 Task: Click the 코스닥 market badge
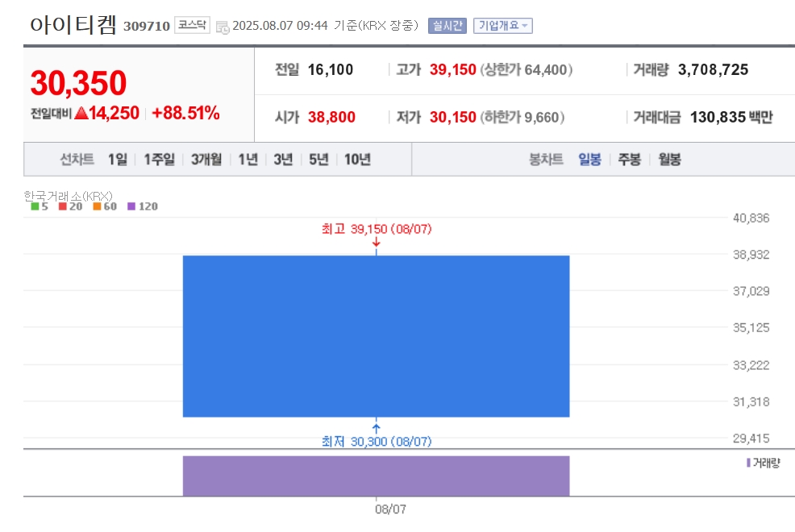192,25
